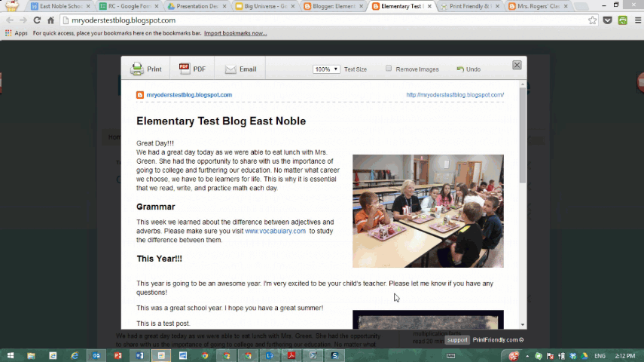
Task: Open the Chrome hamburger menu
Action: tap(637, 20)
